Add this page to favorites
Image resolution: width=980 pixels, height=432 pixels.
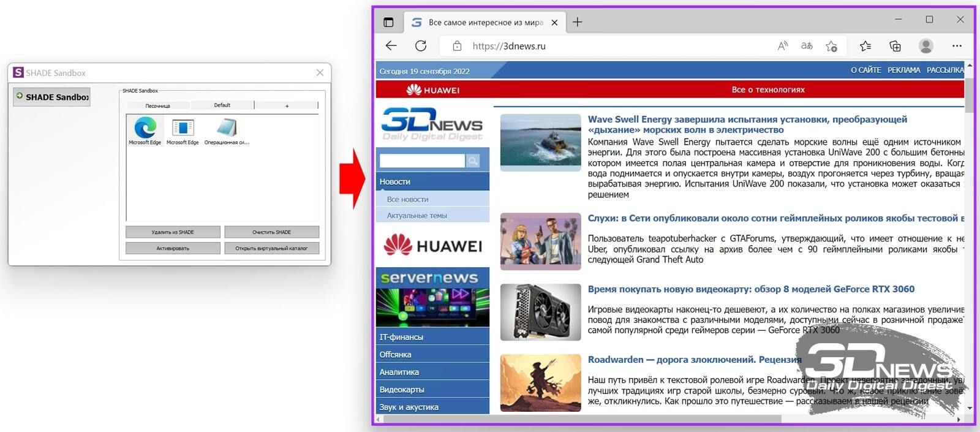(x=831, y=46)
